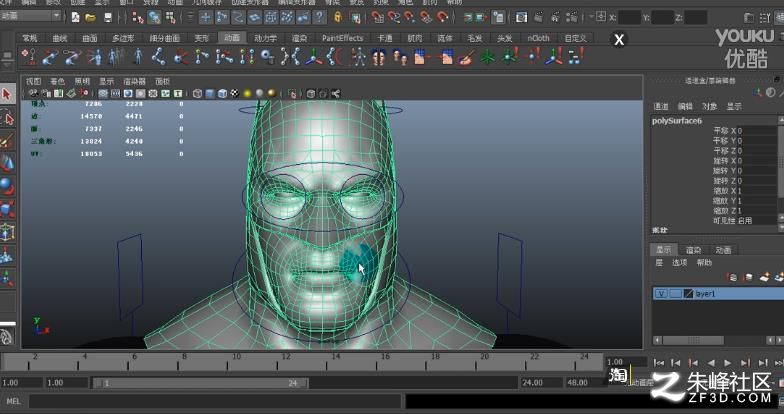
Task: Open the 着色 viewport panel menu
Action: click(58, 81)
